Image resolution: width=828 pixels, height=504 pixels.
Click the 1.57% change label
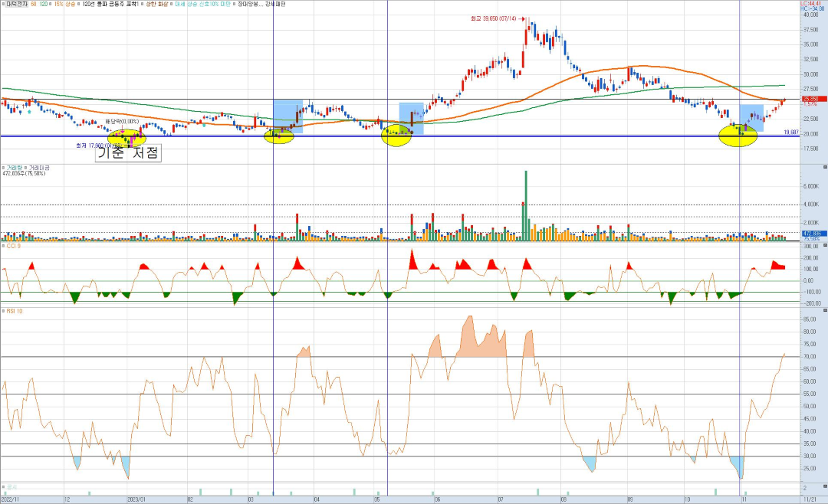coord(810,104)
